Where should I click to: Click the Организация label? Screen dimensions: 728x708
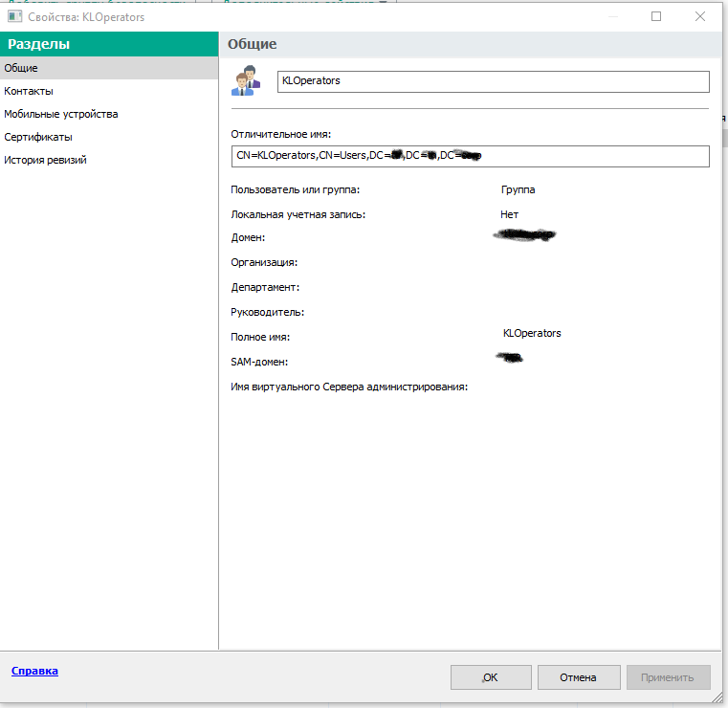click(x=264, y=263)
